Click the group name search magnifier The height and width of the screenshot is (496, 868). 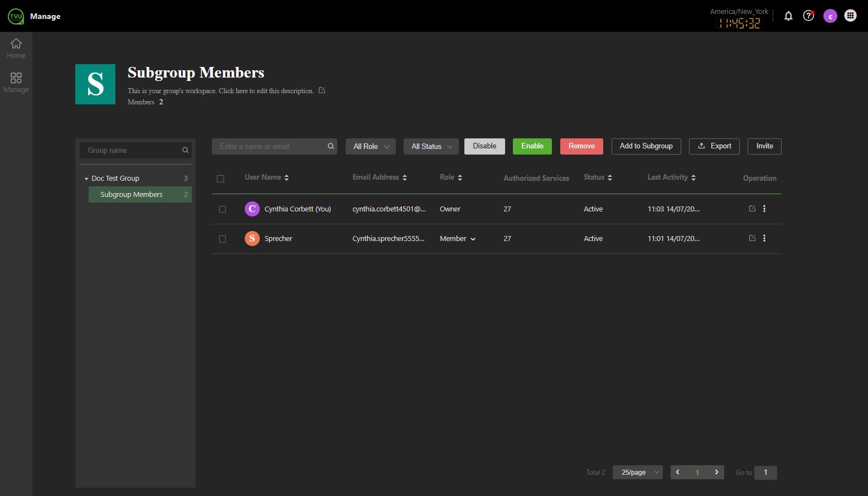pyautogui.click(x=185, y=150)
